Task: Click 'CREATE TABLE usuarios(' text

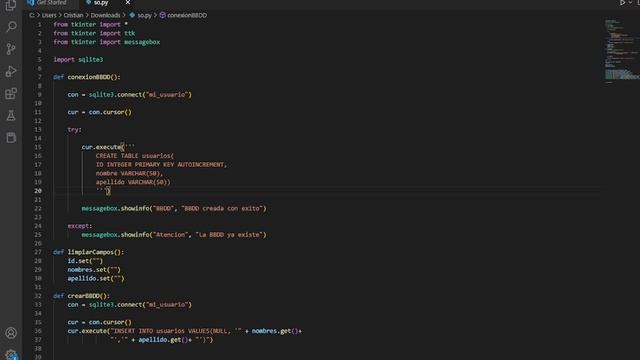Action: pos(135,156)
